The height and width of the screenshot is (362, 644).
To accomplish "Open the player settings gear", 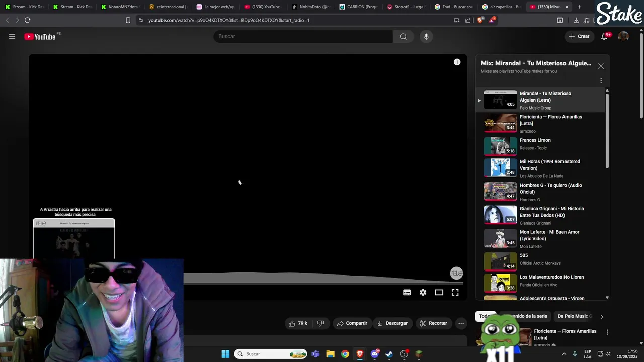I will (x=423, y=292).
